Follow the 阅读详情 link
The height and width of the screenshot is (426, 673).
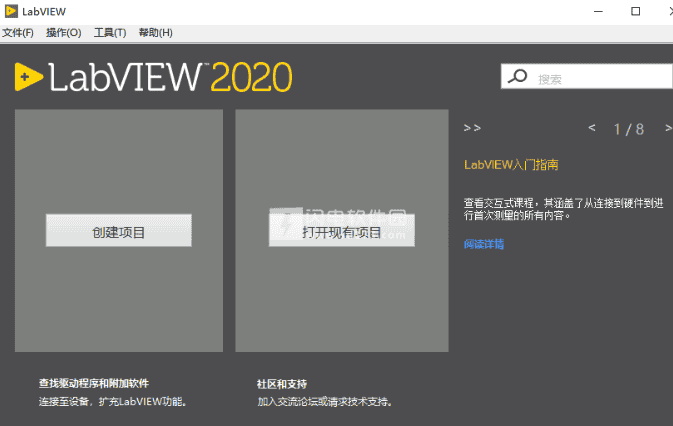[x=484, y=243]
